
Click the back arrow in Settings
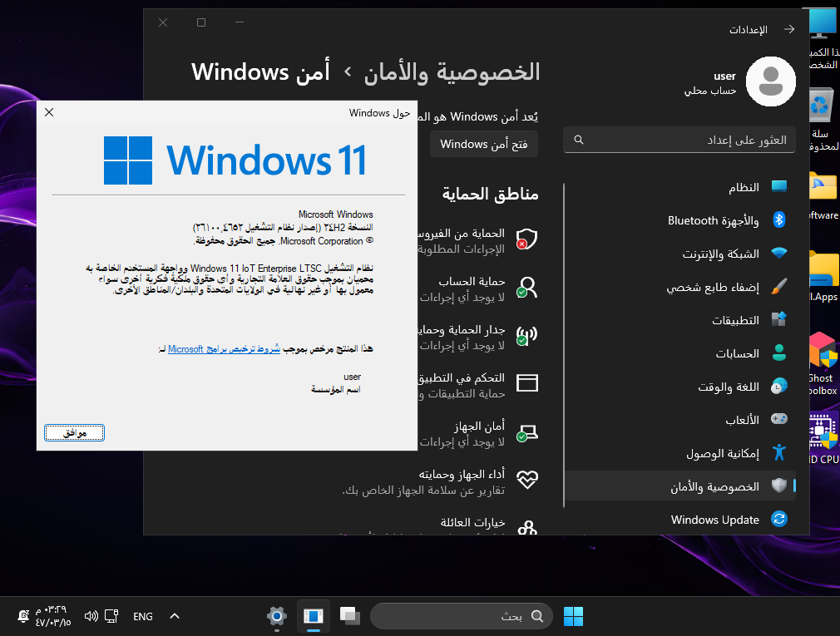coord(789,29)
